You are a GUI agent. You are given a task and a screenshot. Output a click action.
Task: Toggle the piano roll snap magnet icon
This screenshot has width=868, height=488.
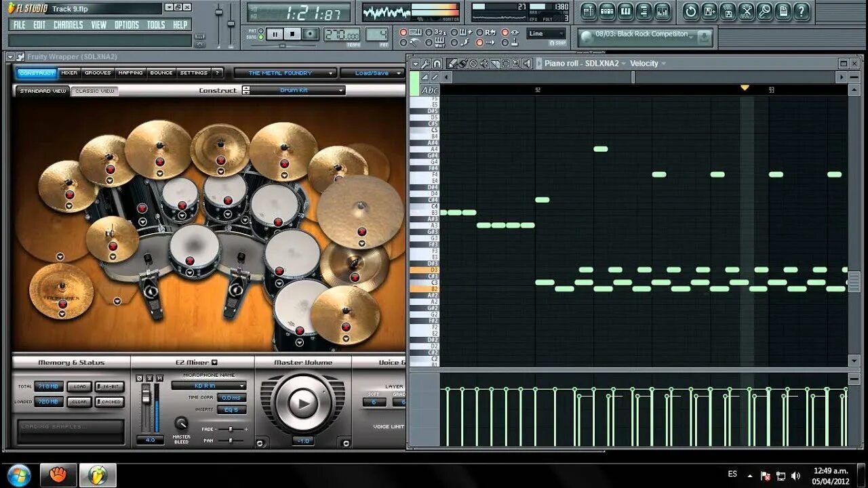point(437,64)
